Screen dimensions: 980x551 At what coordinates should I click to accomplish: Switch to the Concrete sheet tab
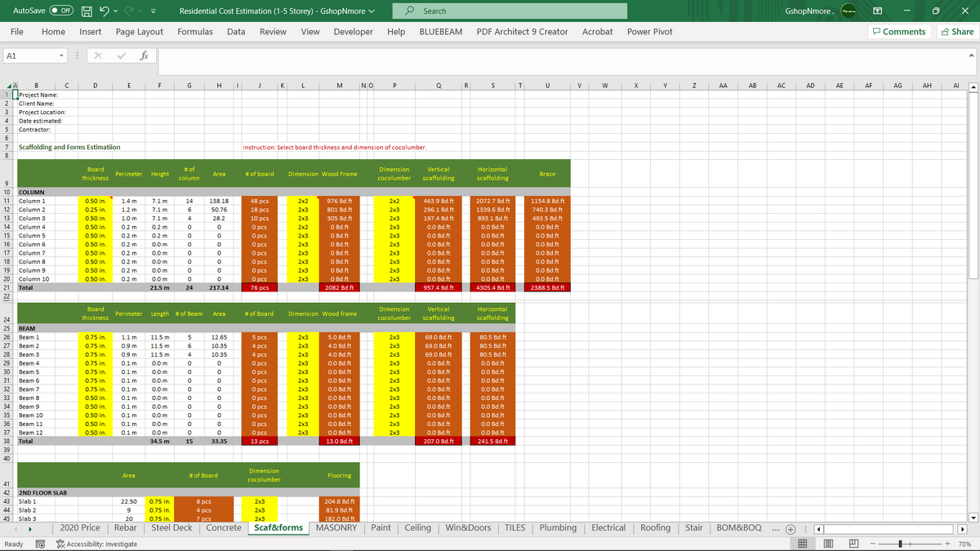pos(224,527)
